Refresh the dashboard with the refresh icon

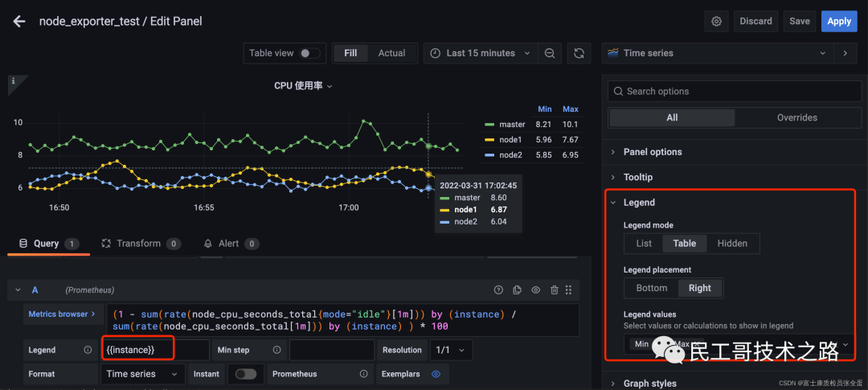click(579, 53)
